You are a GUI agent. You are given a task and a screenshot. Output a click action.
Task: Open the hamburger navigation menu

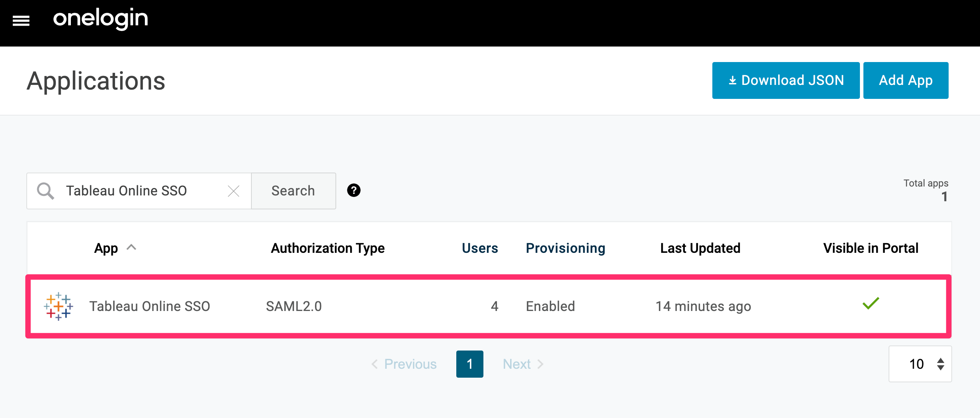click(x=21, y=21)
